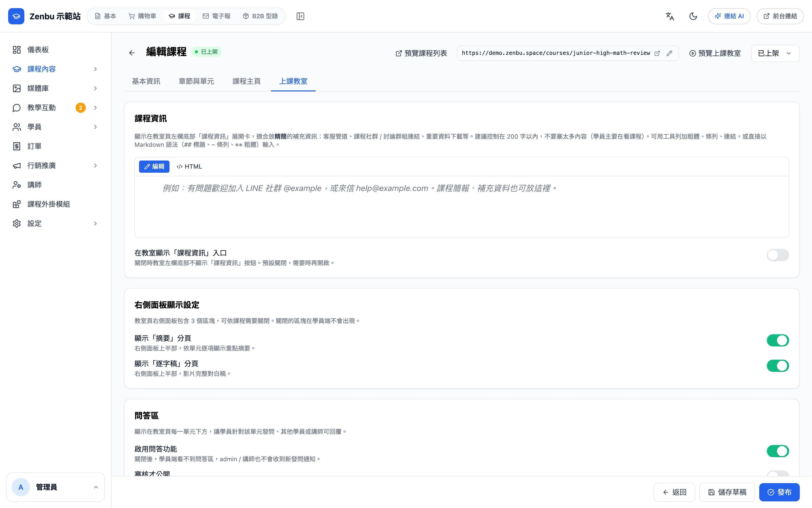Switch editor to HTML mode
Image resolution: width=812 pixels, height=508 pixels.
coord(189,167)
